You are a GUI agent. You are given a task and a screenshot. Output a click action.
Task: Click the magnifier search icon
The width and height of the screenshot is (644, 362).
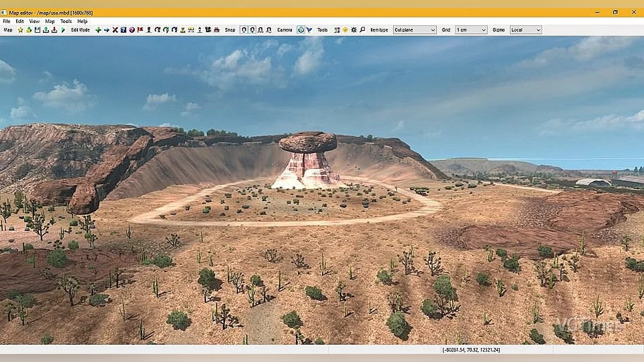(x=362, y=30)
